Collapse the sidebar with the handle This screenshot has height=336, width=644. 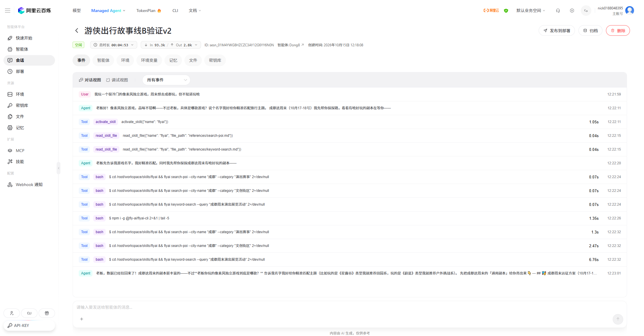59,168
